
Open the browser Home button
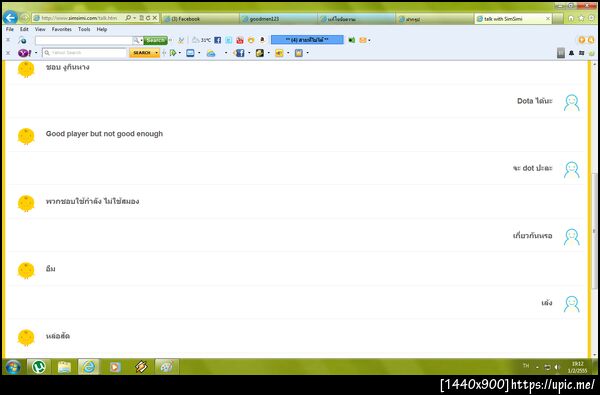coord(571,18)
